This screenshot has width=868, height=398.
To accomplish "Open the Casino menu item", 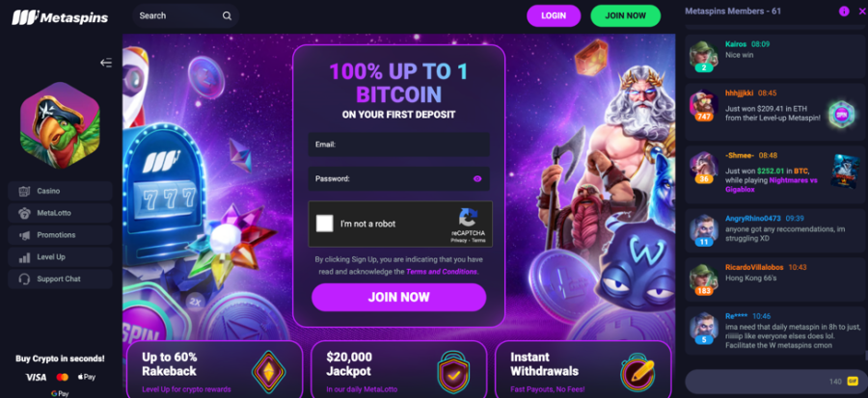I will pyautogui.click(x=60, y=191).
